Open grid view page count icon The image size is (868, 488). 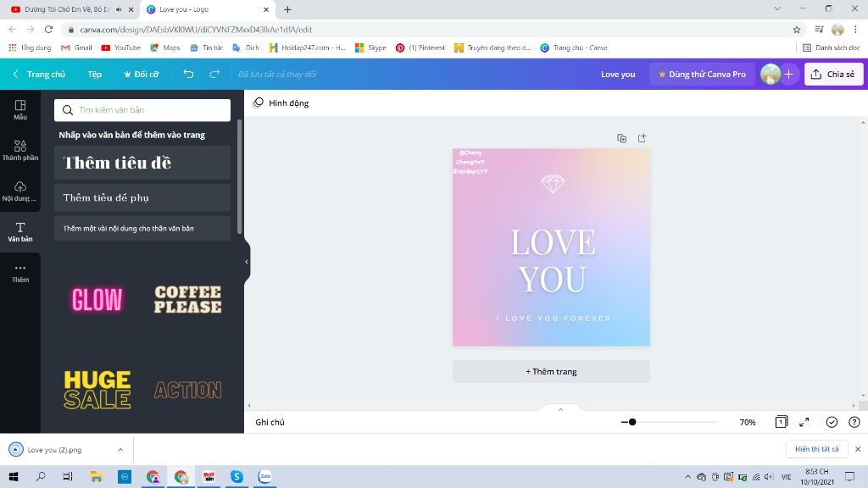coord(781,422)
